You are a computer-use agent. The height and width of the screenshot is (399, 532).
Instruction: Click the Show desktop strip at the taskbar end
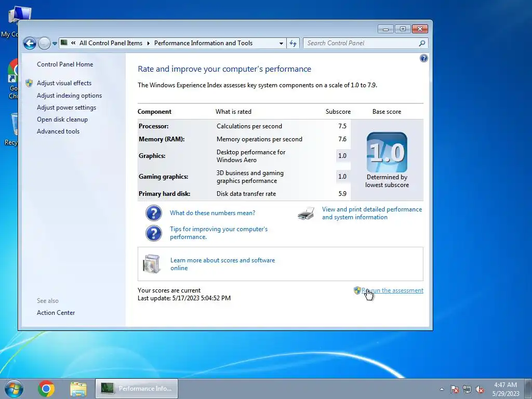[528, 389]
